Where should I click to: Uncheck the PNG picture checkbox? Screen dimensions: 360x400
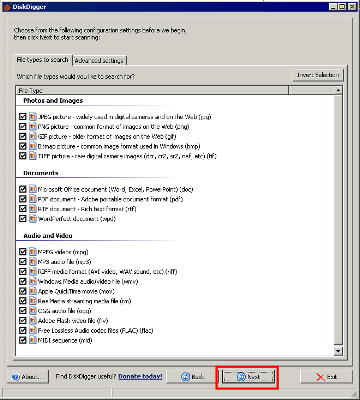tap(22, 126)
